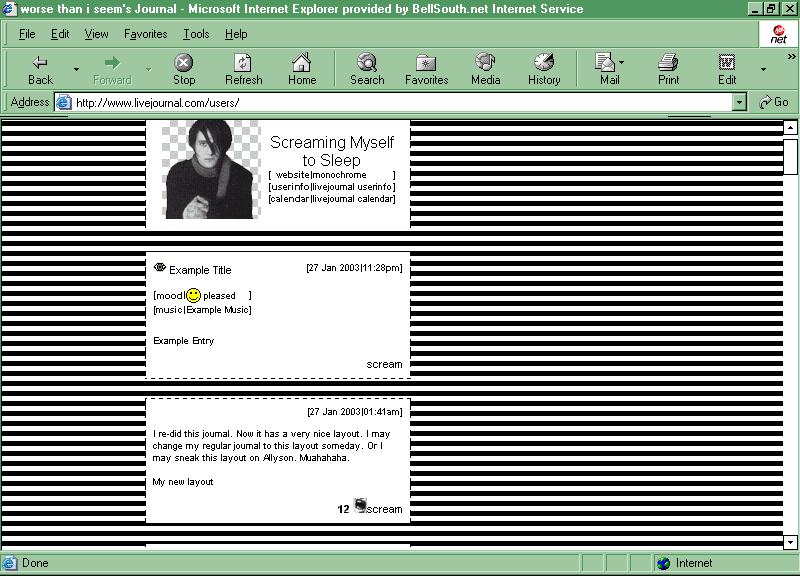Click the yellow smiley mood icon
The image size is (800, 576).
[193, 295]
